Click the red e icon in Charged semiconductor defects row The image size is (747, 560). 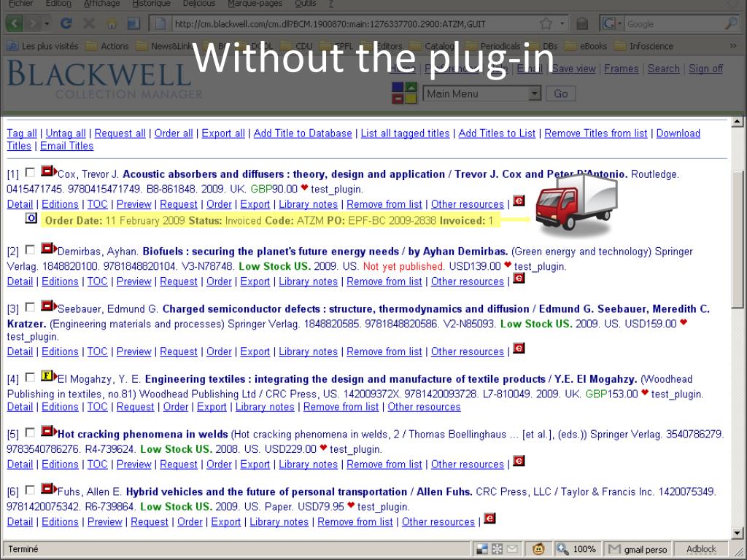[519, 348]
